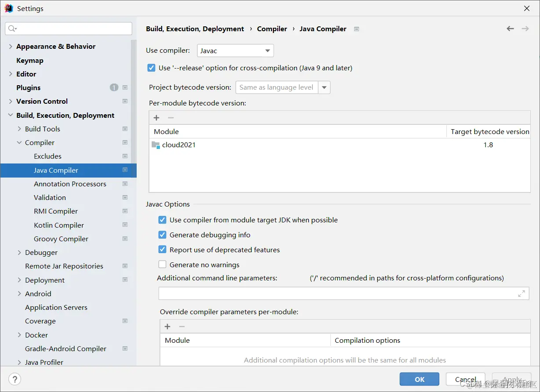This screenshot has width=540, height=392.
Task: Click the project-level icon beside Plugins
Action: click(125, 87)
